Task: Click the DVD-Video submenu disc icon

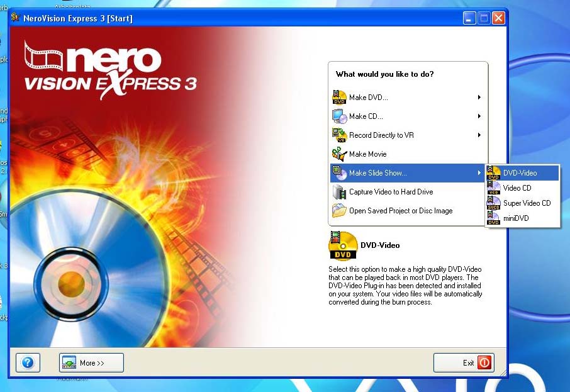Action: (x=494, y=173)
